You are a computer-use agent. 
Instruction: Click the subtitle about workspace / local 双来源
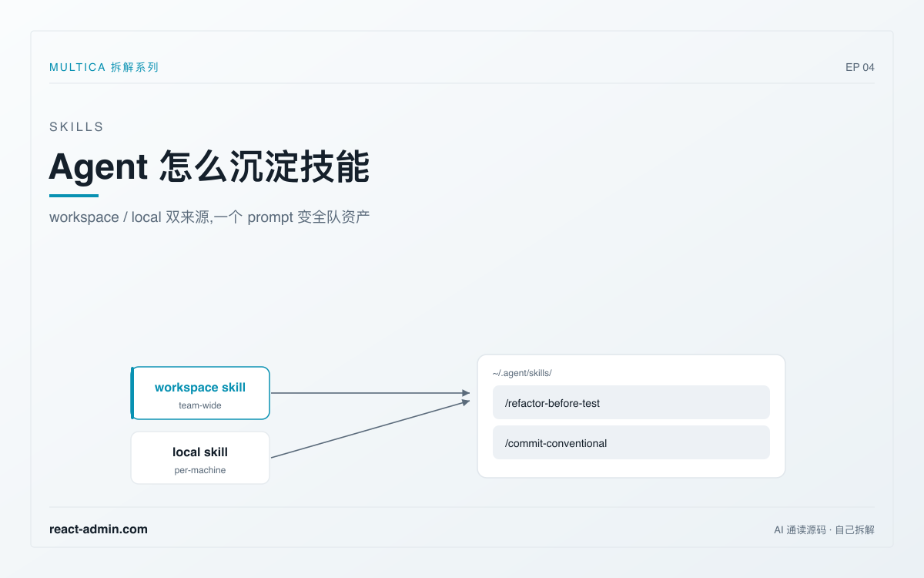[x=209, y=217]
